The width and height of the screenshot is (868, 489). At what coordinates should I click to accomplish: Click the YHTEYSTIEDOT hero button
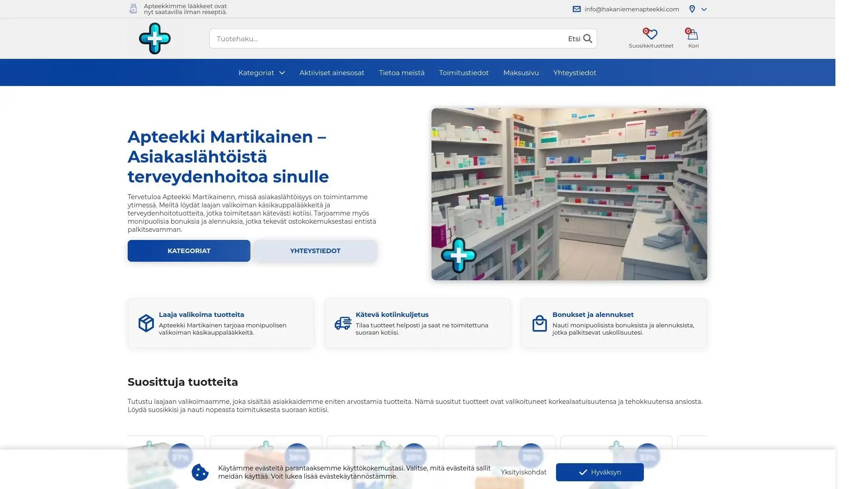point(315,251)
